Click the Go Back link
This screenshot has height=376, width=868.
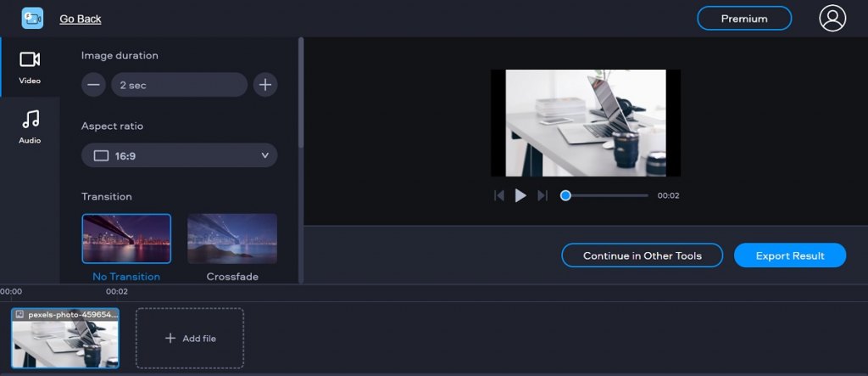(80, 19)
